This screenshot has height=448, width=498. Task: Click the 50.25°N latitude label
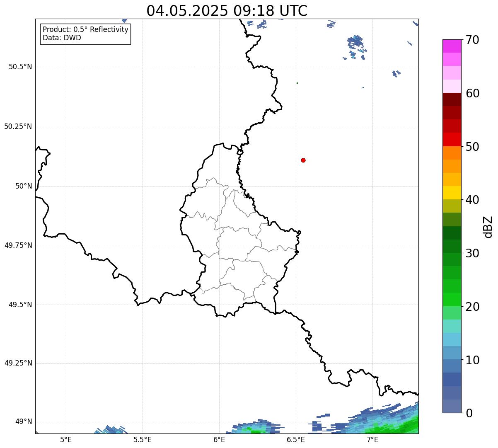pos(18,126)
